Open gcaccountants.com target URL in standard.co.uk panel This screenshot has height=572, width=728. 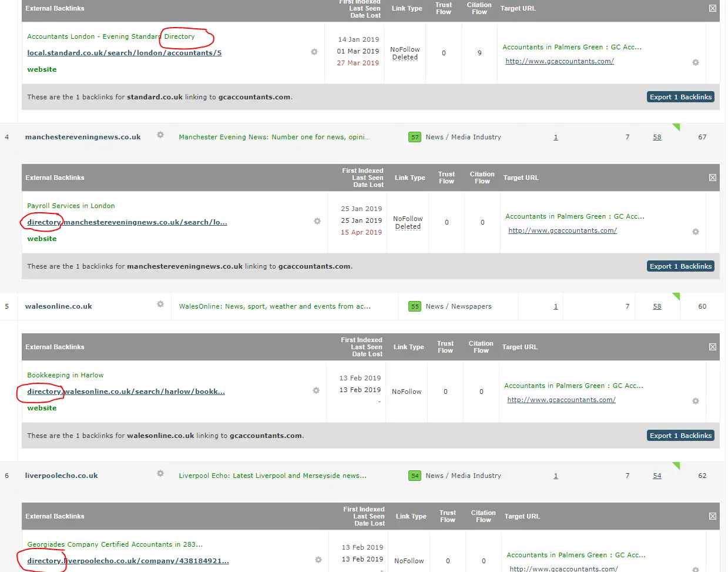click(559, 61)
